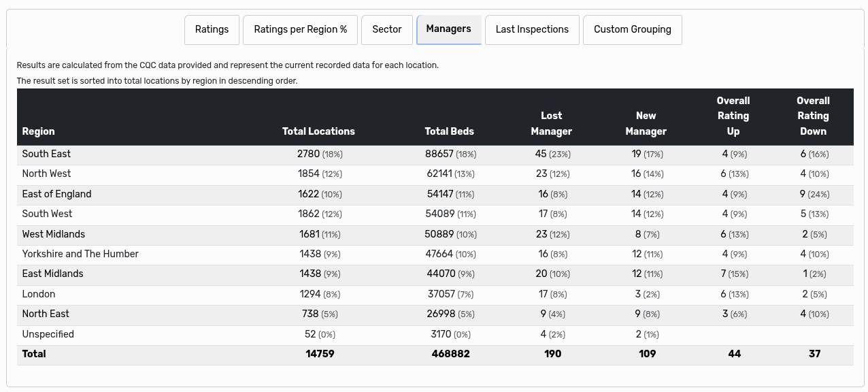868x392 pixels.
Task: Select the London region cell
Action: 39,294
